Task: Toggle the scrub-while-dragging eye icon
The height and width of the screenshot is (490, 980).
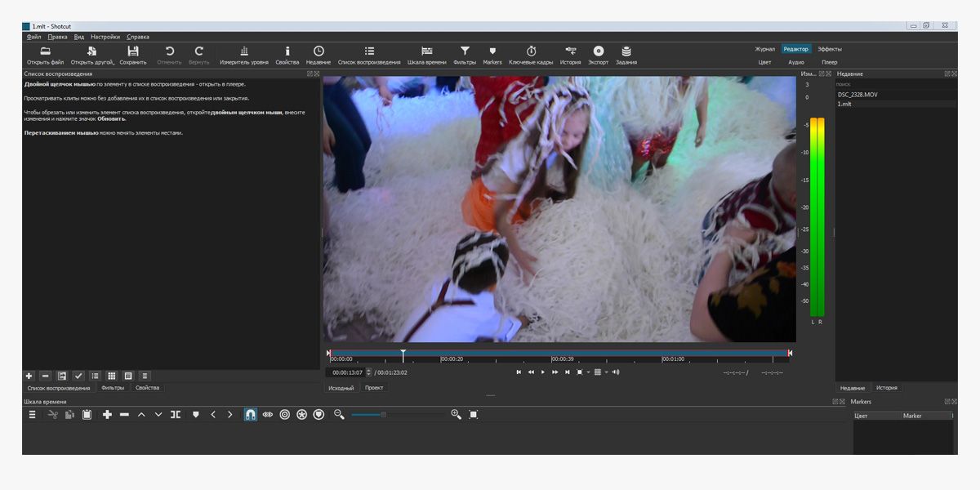Action: coord(267,415)
